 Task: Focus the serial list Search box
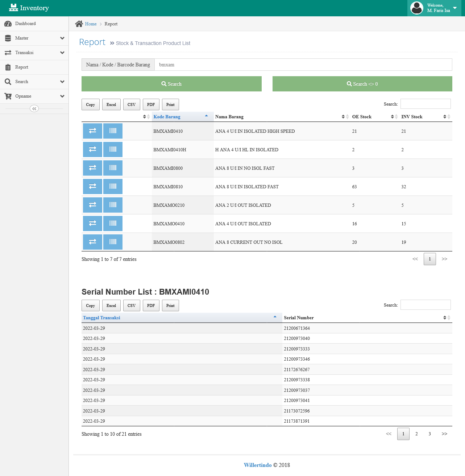(x=425, y=305)
